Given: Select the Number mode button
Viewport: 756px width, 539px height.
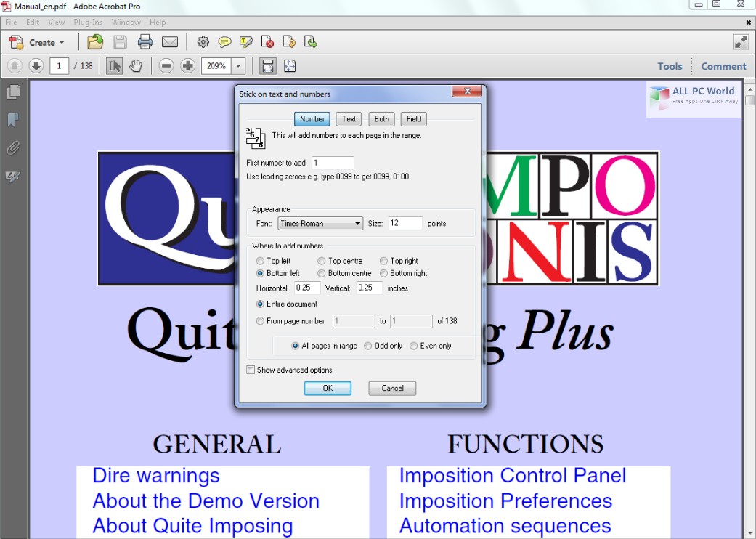Looking at the screenshot, I should point(312,119).
